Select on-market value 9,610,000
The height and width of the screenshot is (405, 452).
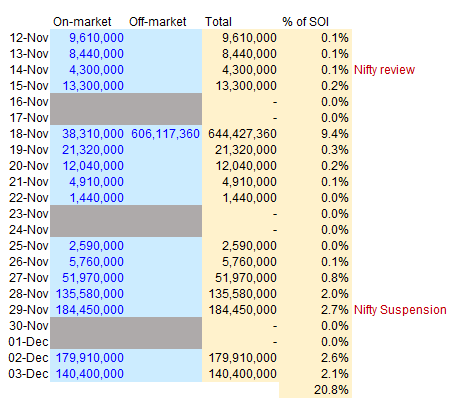pos(96,38)
